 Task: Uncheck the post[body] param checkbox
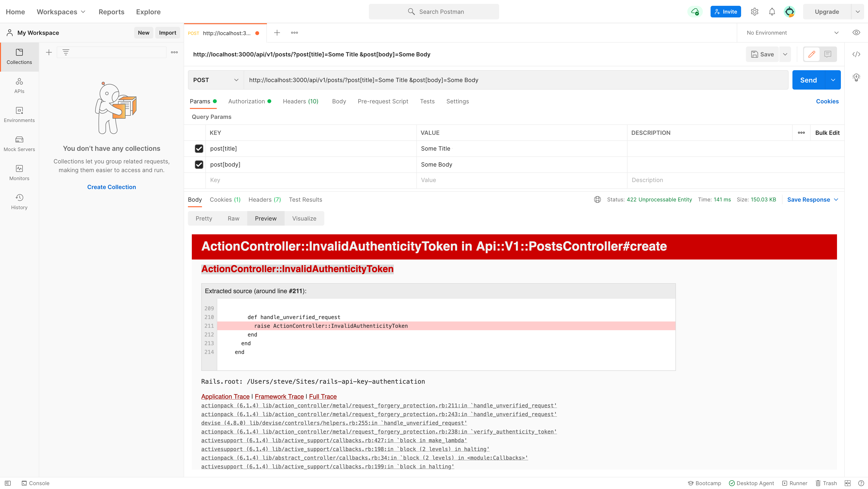tap(199, 164)
